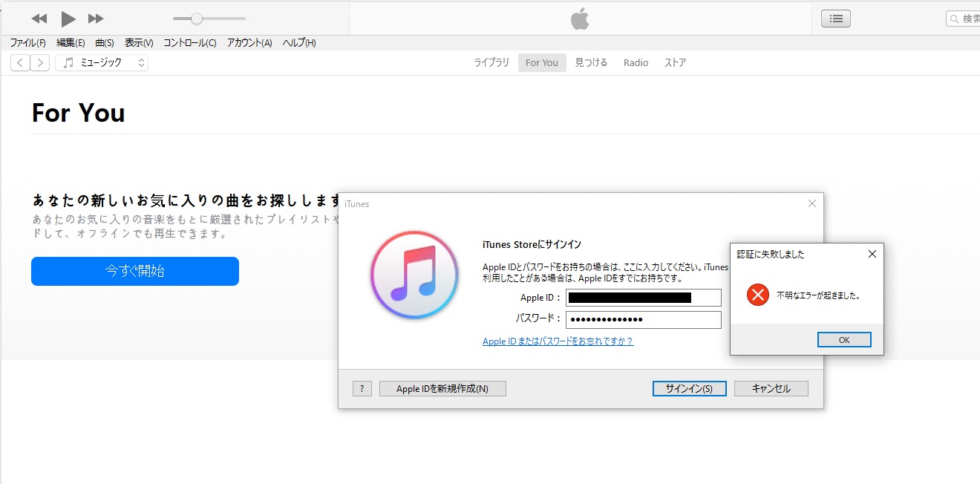980x484 pixels.
Task: Click the iTunes music note logo
Action: [x=414, y=275]
